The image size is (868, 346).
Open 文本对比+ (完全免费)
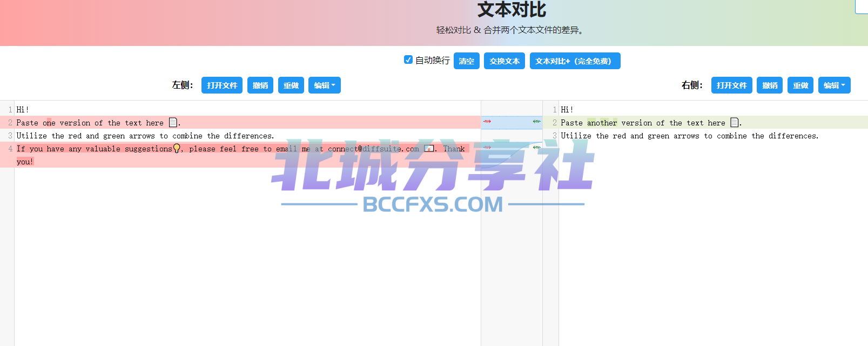click(575, 61)
